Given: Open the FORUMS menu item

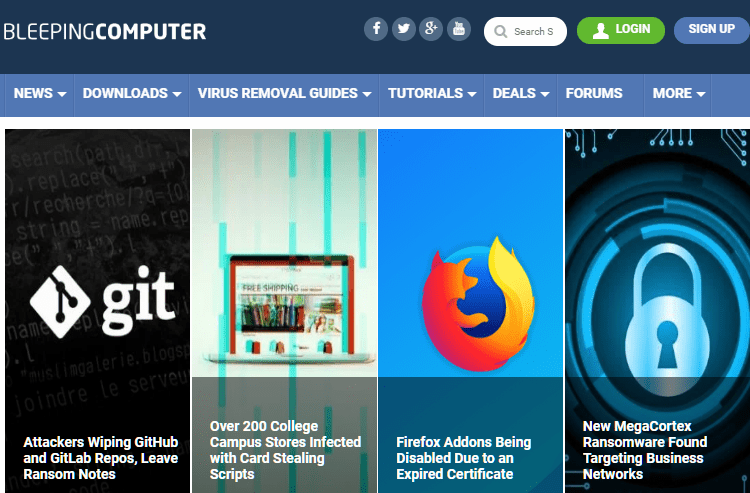Looking at the screenshot, I should [x=594, y=94].
